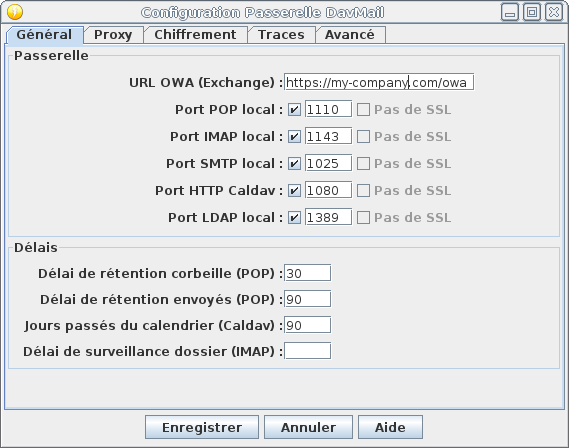
Task: Click the Délai de rétention corbeille field
Action: 307,273
